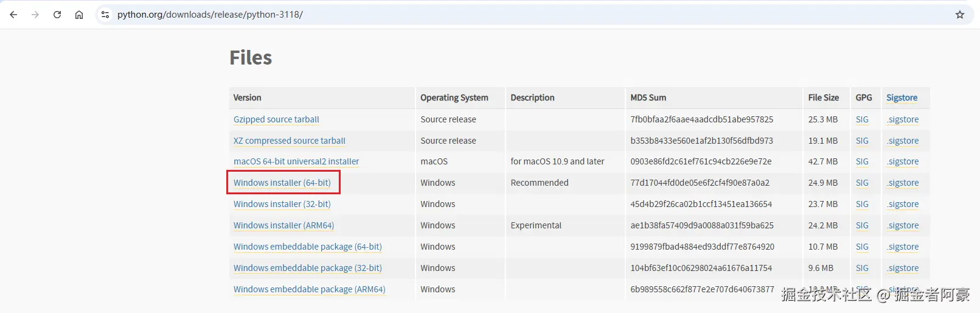Open SIG link for Windows installer (64-bit)
Viewport: 980px width, 313px height.
(x=862, y=183)
